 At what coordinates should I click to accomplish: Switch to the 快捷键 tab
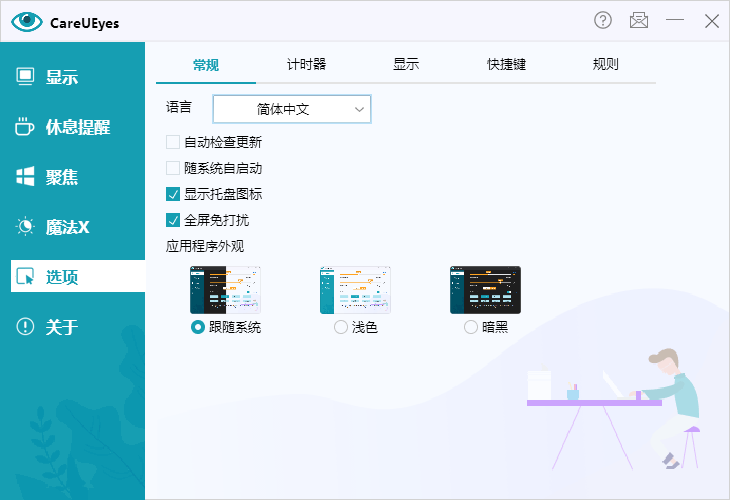[x=506, y=65]
